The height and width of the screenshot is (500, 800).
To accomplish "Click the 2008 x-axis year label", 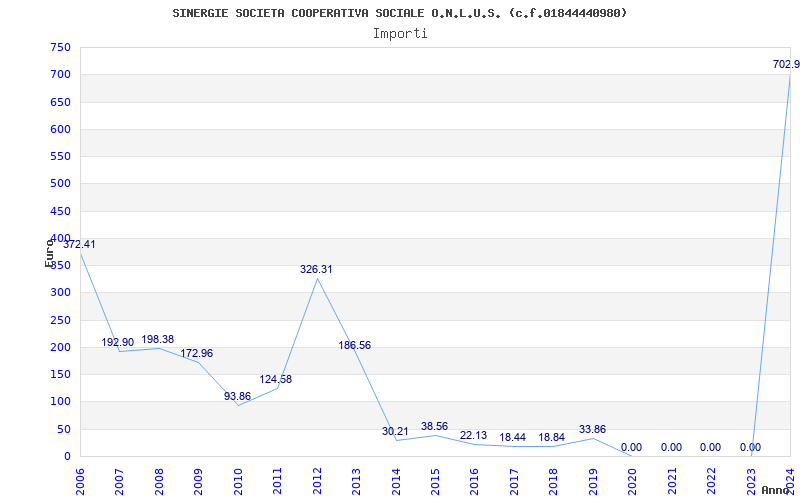I will pyautogui.click(x=159, y=481).
